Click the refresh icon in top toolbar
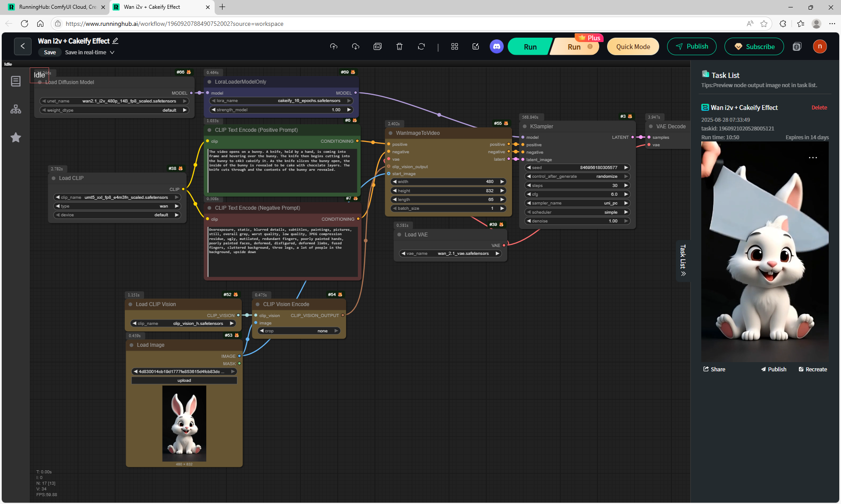841x504 pixels. pos(421,46)
